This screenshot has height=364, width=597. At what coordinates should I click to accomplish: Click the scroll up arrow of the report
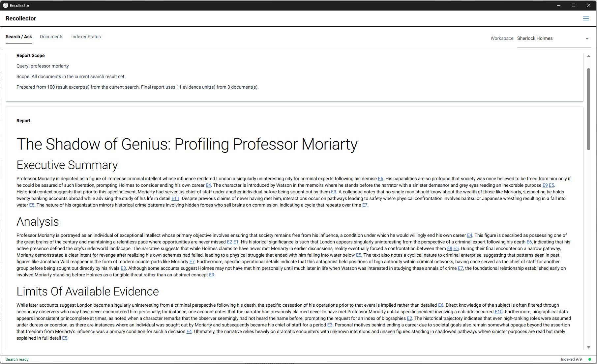[588, 56]
